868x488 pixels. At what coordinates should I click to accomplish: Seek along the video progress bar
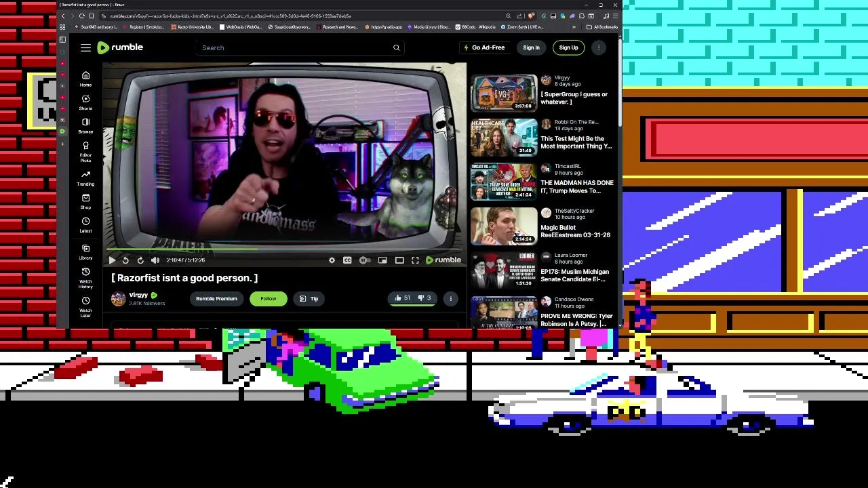click(x=285, y=249)
